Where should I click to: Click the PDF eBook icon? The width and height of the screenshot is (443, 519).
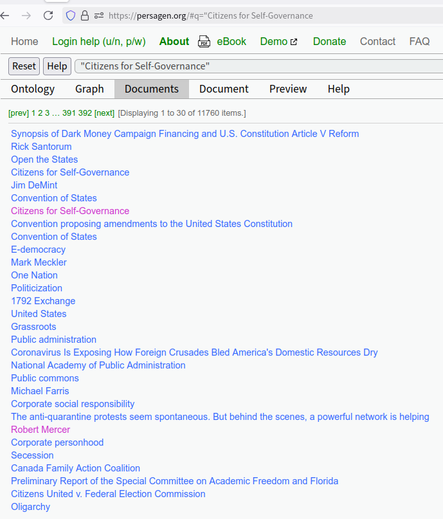(x=204, y=42)
